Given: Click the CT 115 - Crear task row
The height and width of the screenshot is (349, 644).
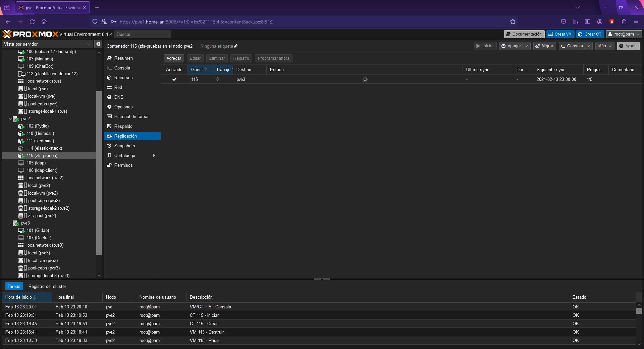Looking at the screenshot, I should click(x=319, y=324).
